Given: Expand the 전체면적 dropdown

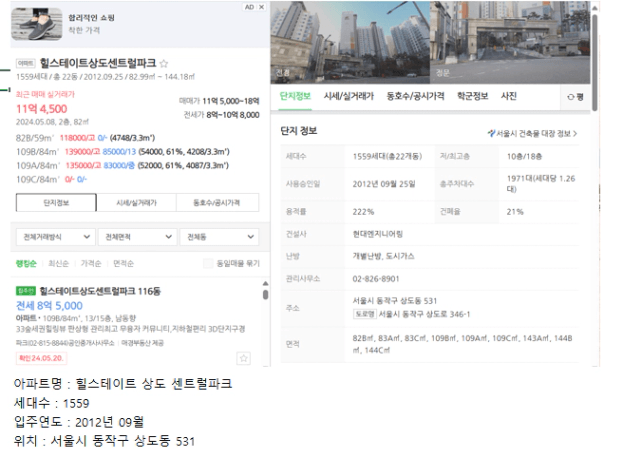Looking at the screenshot, I should tap(137, 237).
